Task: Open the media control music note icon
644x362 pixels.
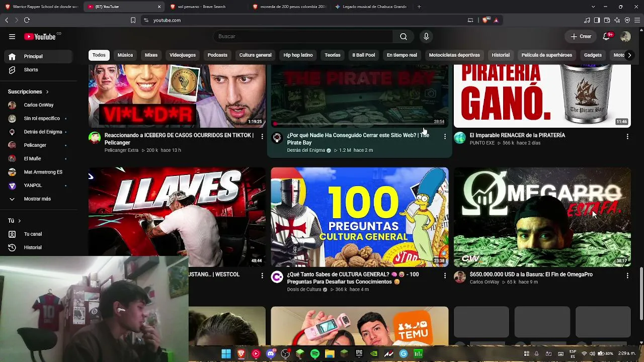Action: (x=587, y=20)
